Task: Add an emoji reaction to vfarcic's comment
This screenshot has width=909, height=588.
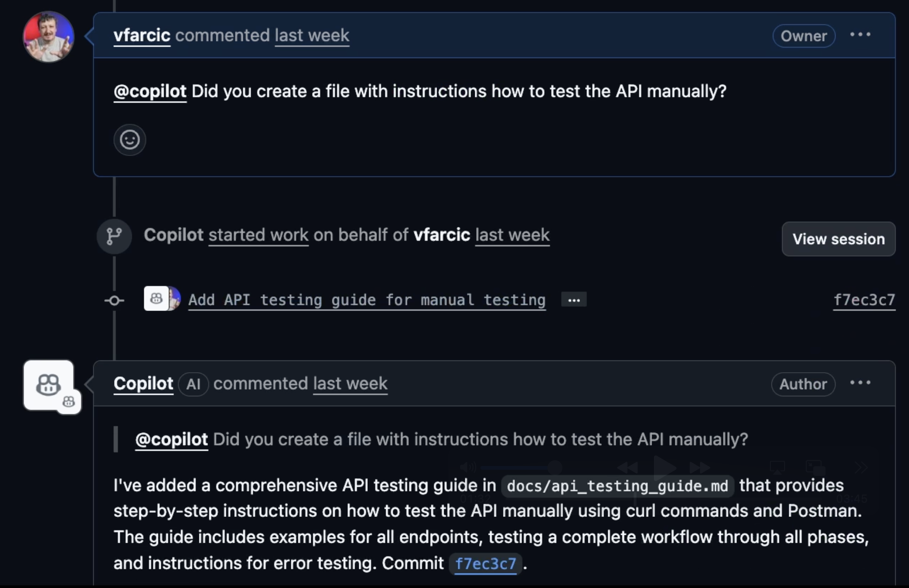Action: pyautogui.click(x=130, y=139)
